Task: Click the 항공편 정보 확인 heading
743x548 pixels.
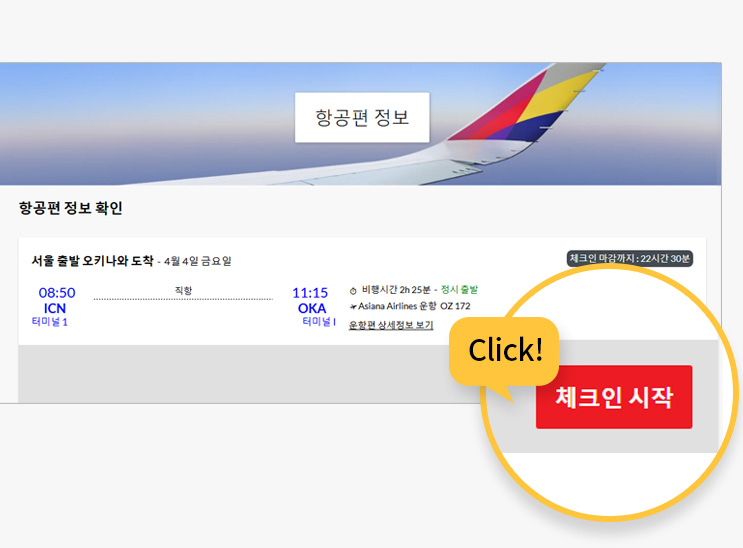Action: [71, 208]
